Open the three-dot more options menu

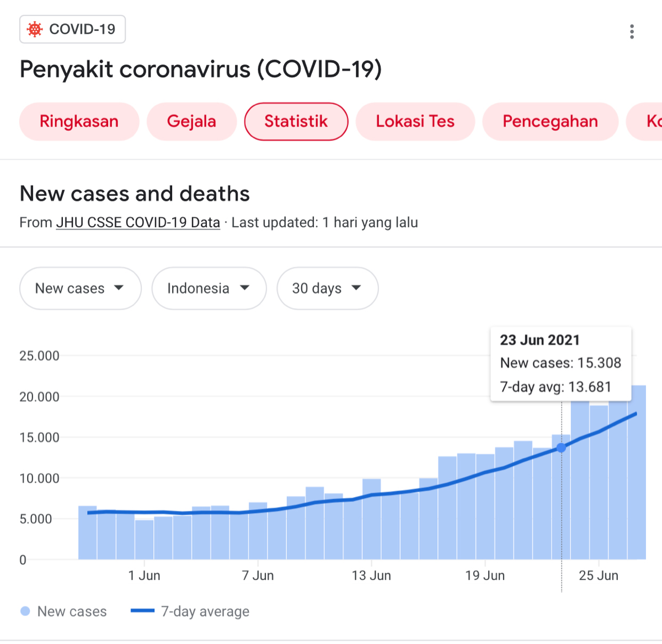632,31
